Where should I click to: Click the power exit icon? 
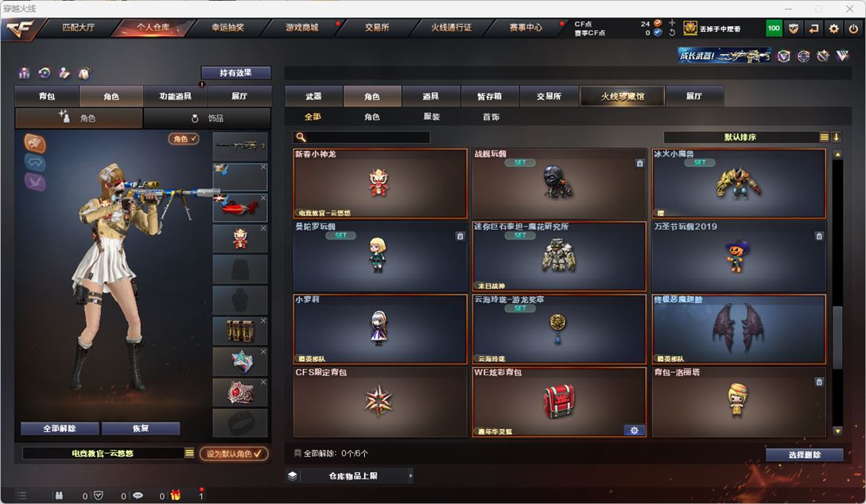coord(853,29)
